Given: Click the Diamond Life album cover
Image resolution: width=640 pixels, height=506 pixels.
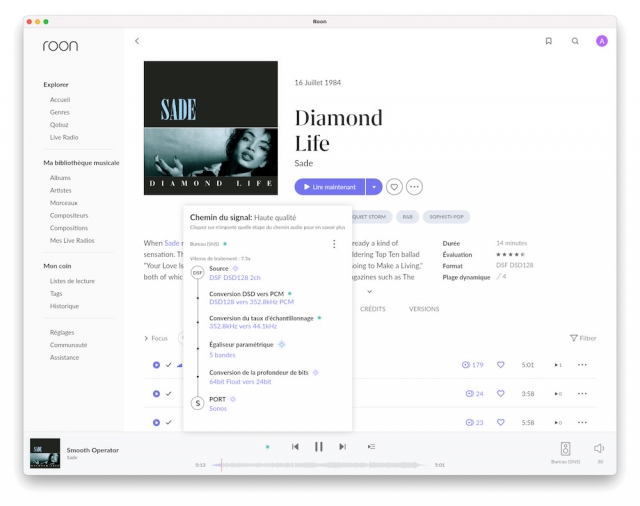Looking at the screenshot, I should point(211,128).
